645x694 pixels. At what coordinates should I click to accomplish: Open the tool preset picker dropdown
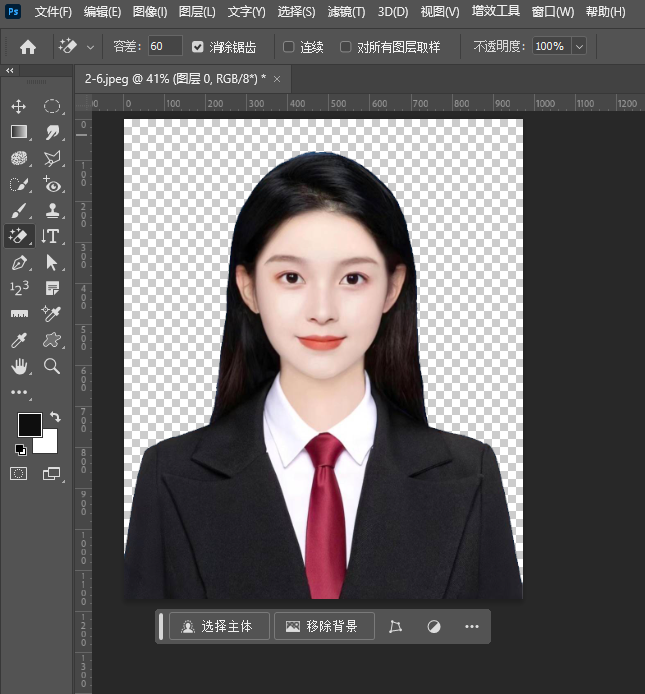(x=90, y=47)
